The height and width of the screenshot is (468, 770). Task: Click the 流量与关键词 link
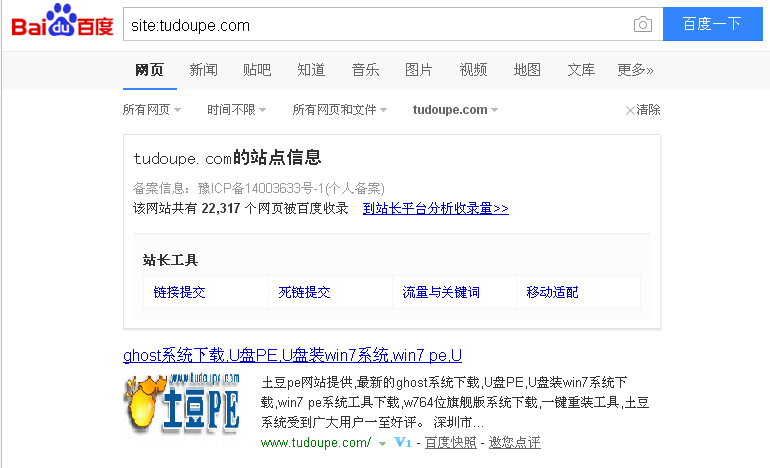[x=441, y=292]
